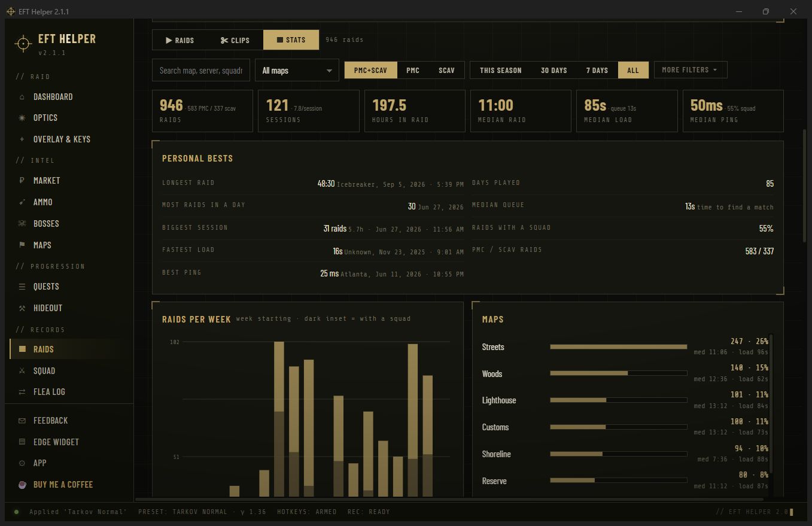Click the Lighthouse map progress bar

point(619,400)
